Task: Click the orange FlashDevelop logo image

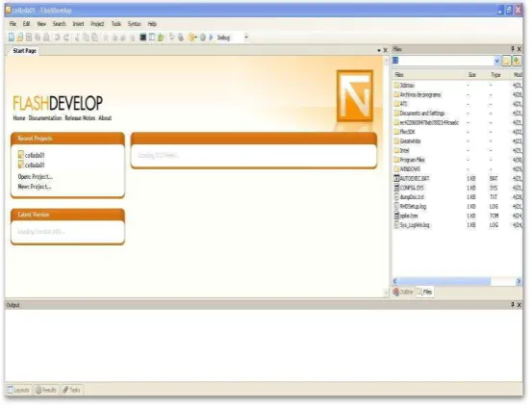Action: pos(355,95)
